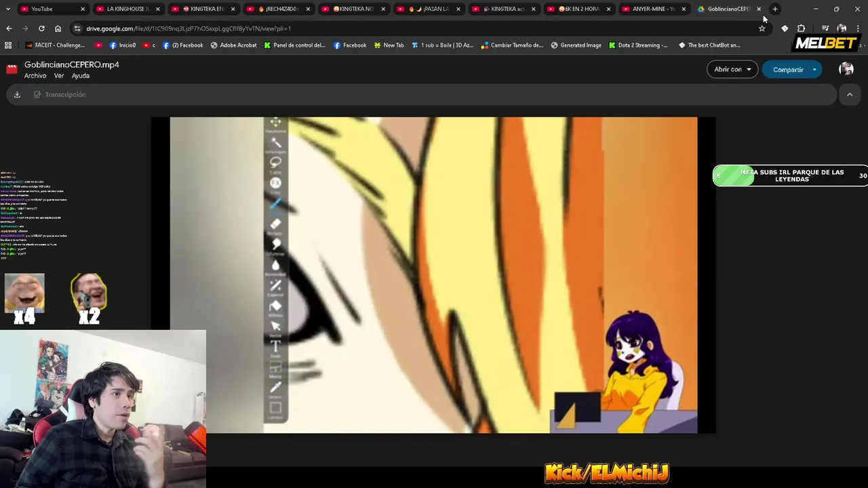Switch to the LA KINGHOUSE tab
Image resolution: width=868 pixels, height=488 pixels.
click(127, 9)
